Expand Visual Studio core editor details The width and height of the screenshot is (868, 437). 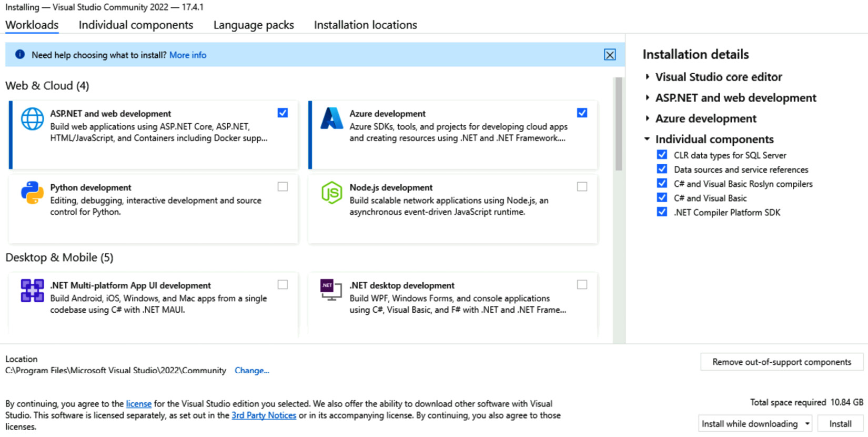[647, 77]
